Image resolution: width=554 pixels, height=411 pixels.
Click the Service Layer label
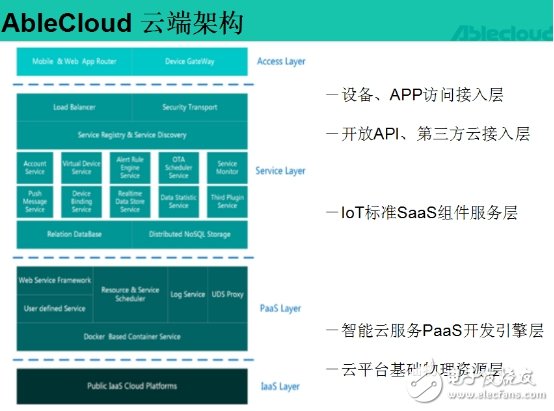[281, 171]
